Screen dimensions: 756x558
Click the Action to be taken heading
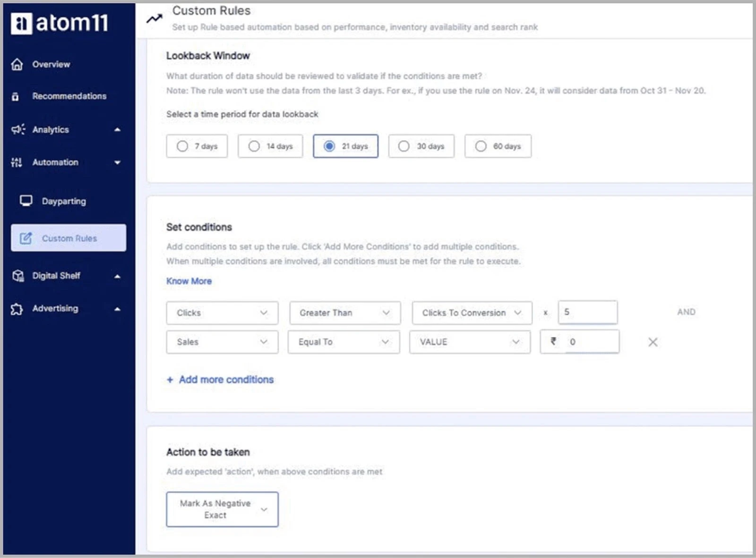click(x=208, y=452)
